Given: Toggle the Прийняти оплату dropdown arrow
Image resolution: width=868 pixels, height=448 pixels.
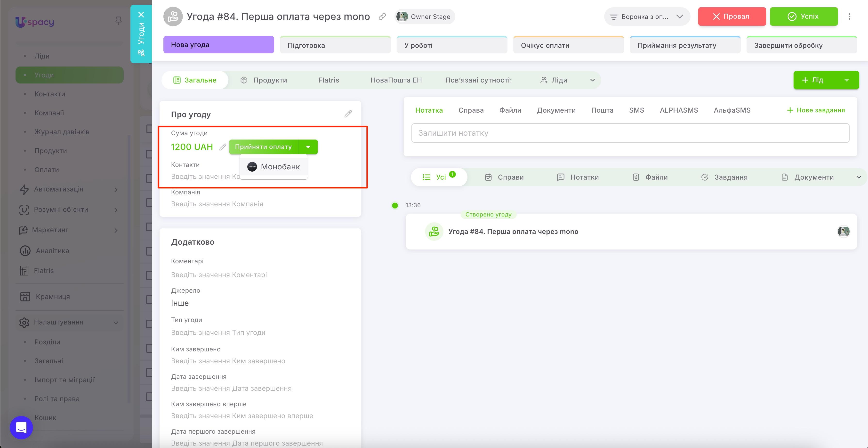Looking at the screenshot, I should 308,147.
